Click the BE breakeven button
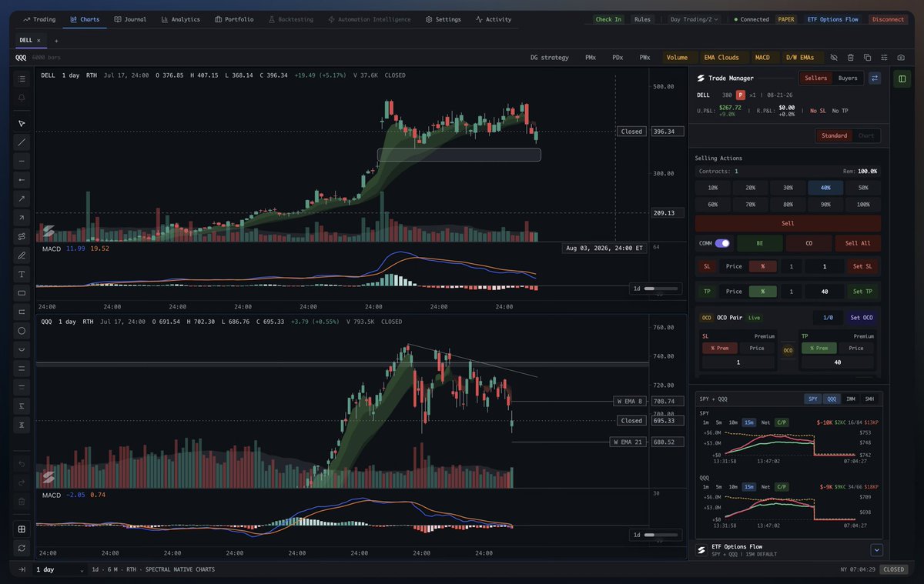Viewport: 924px width, 584px height. 759,243
